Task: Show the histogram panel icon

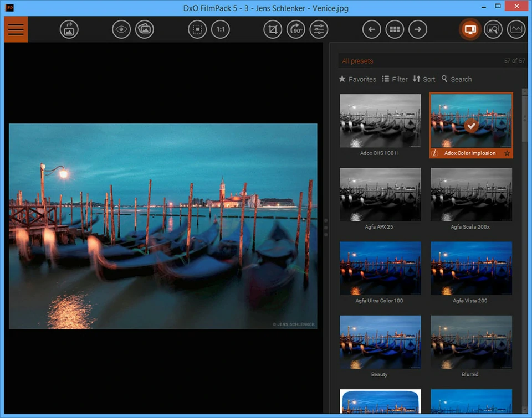Action: pos(516,29)
